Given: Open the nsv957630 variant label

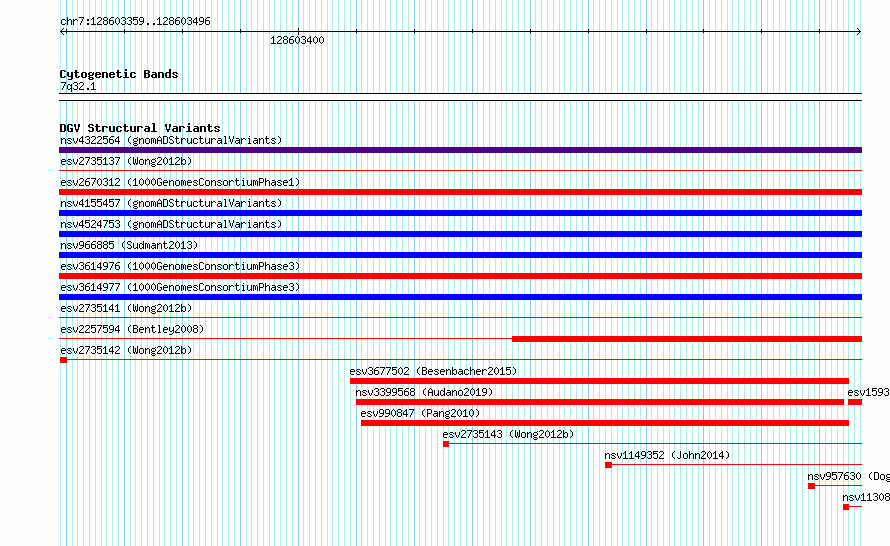Looking at the screenshot, I should click(x=848, y=476).
